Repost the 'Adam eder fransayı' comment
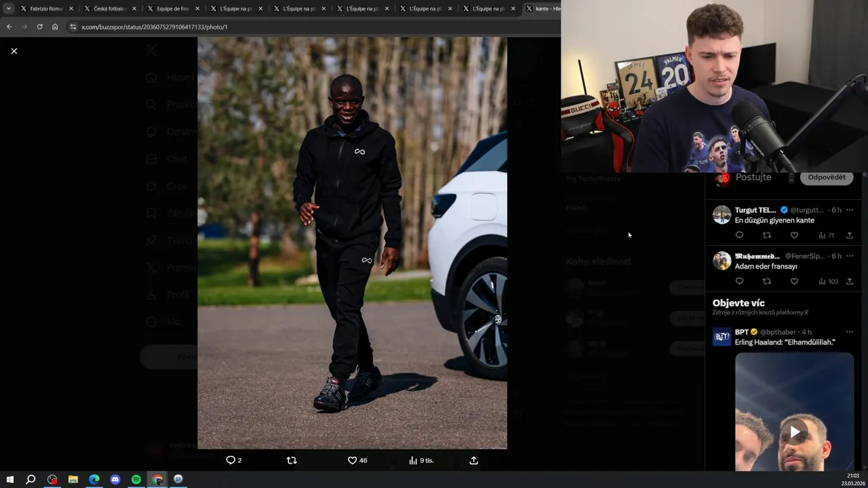Screen dimensions: 868x488 [767, 281]
